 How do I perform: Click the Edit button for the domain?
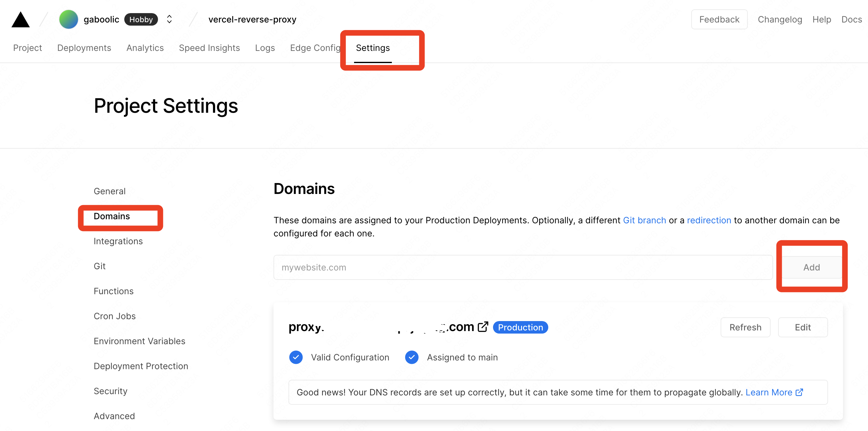point(802,327)
